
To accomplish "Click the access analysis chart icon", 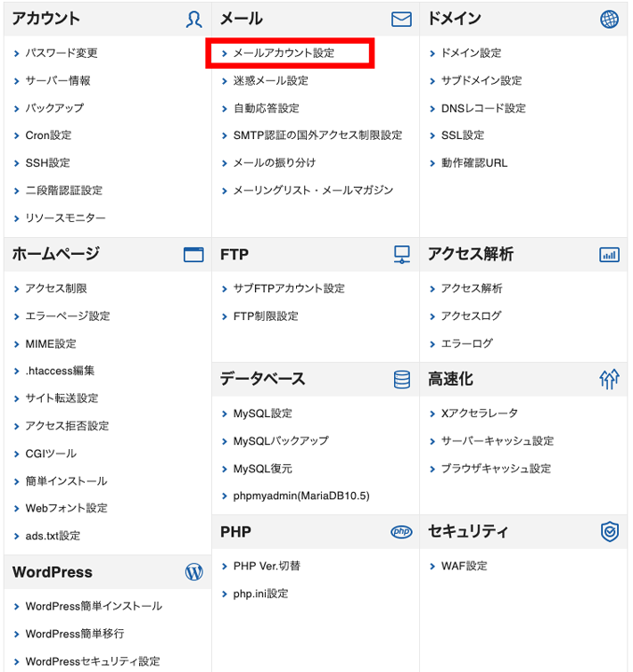I will pyautogui.click(x=609, y=255).
